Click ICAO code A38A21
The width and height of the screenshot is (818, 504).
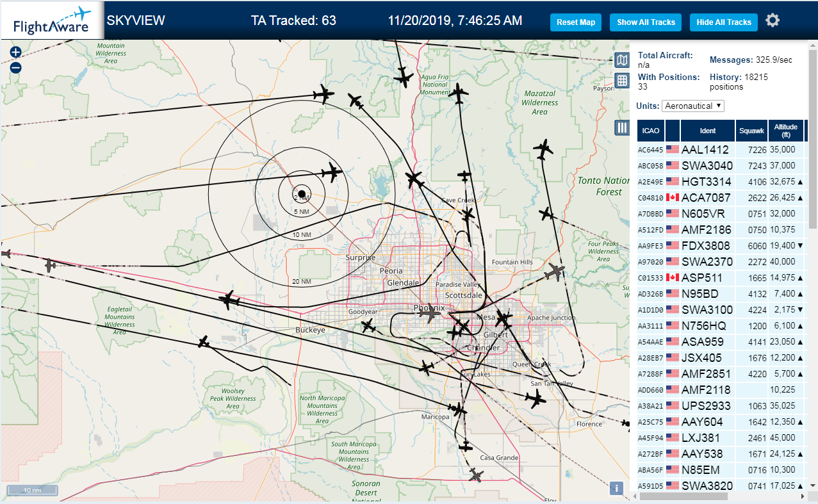650,406
